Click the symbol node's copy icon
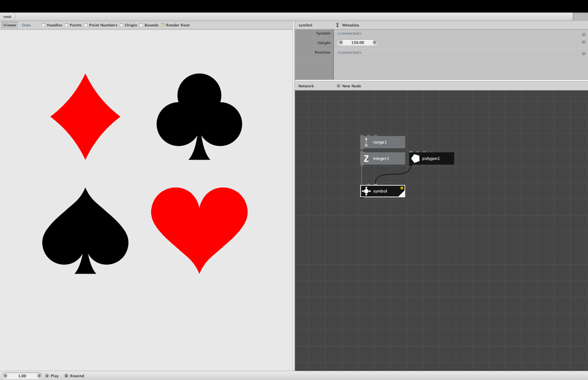This screenshot has width=588, height=380. click(x=366, y=191)
